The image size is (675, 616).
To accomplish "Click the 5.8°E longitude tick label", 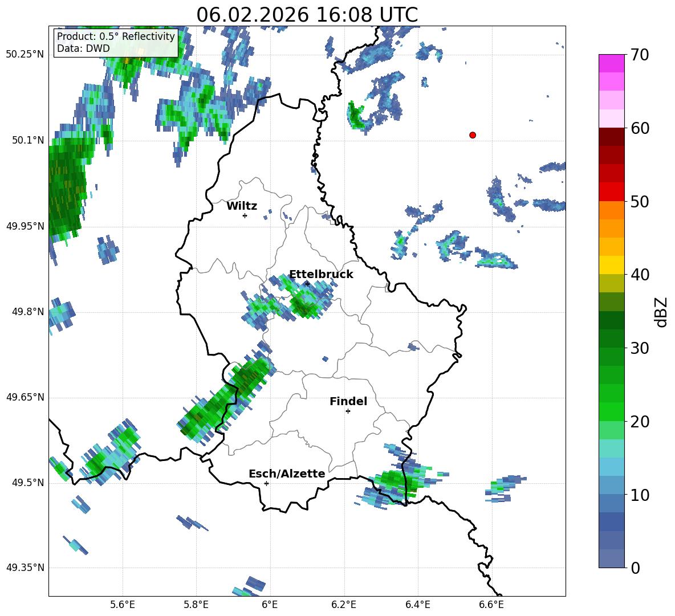I will (x=196, y=605).
